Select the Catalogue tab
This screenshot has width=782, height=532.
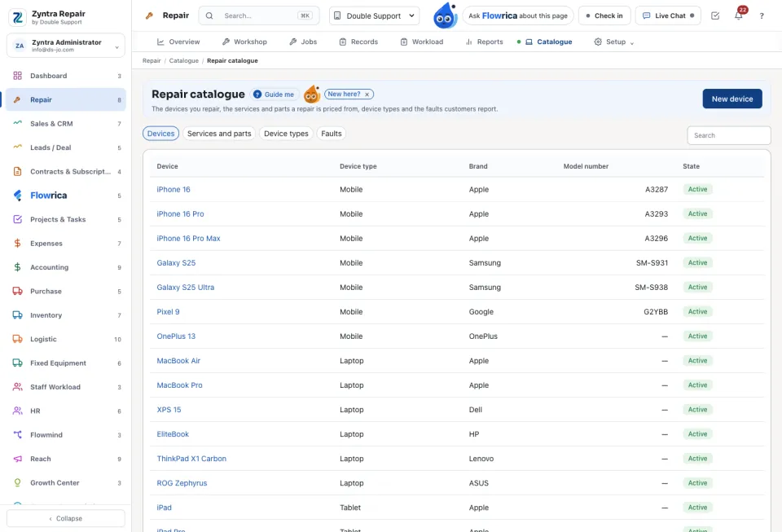548,42
